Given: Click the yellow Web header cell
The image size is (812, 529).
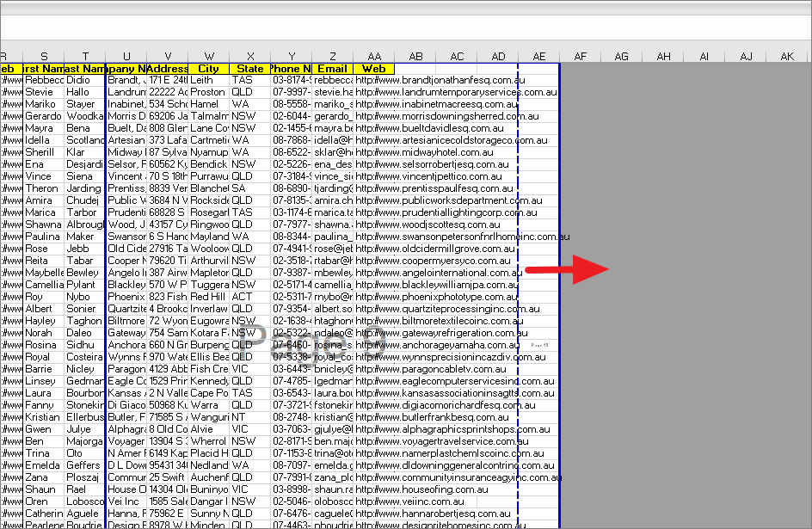Looking at the screenshot, I should pyautogui.click(x=373, y=68).
